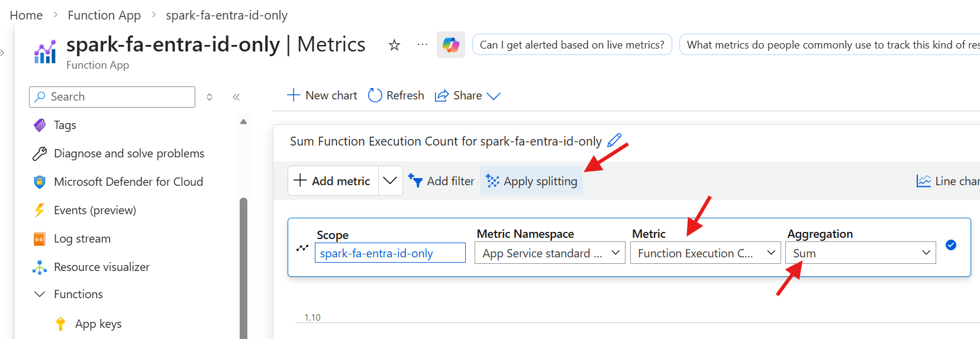Open Microsoft Defender for Cloud
The height and width of the screenshot is (339, 980).
click(x=128, y=182)
